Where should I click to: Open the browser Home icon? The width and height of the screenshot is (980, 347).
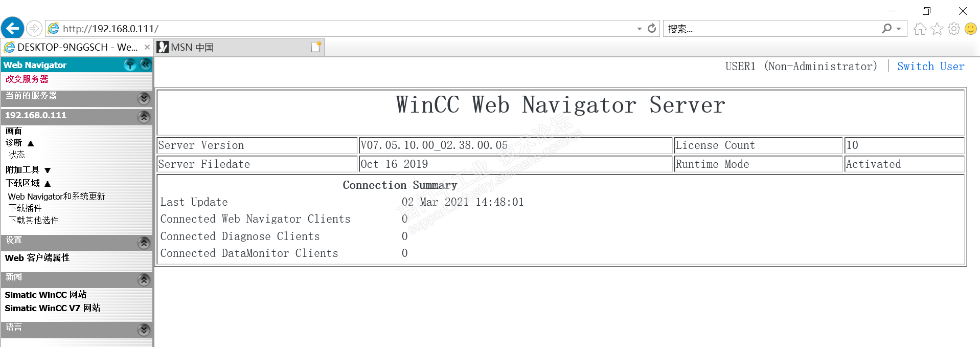pos(920,29)
